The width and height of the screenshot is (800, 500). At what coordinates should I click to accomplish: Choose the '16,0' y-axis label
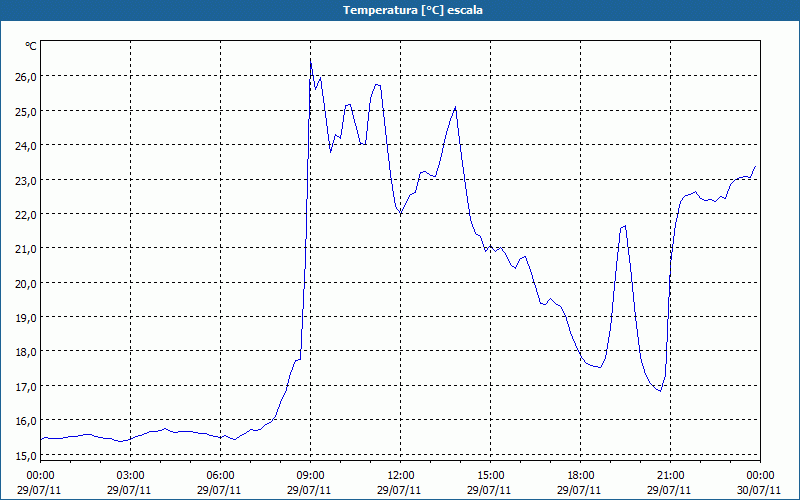(x=26, y=421)
